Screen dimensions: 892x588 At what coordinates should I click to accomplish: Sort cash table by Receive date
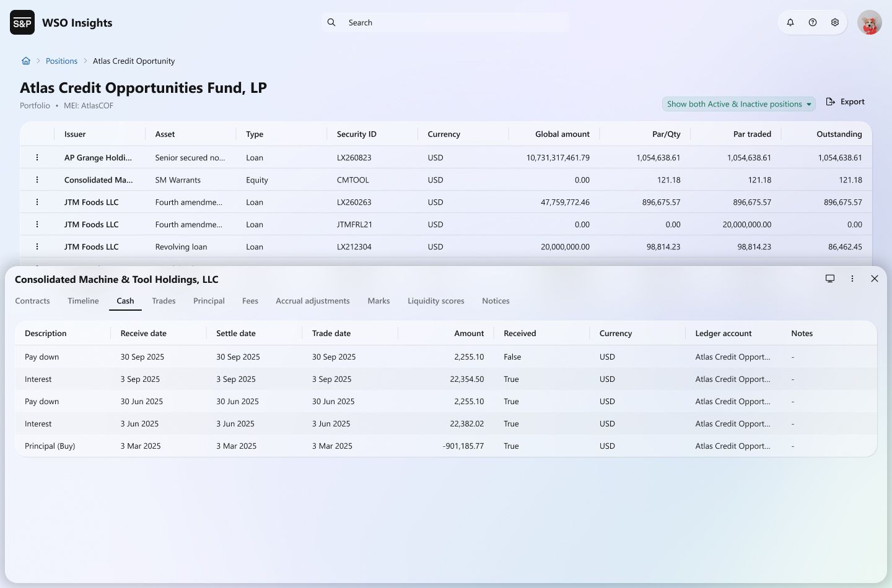[144, 333]
